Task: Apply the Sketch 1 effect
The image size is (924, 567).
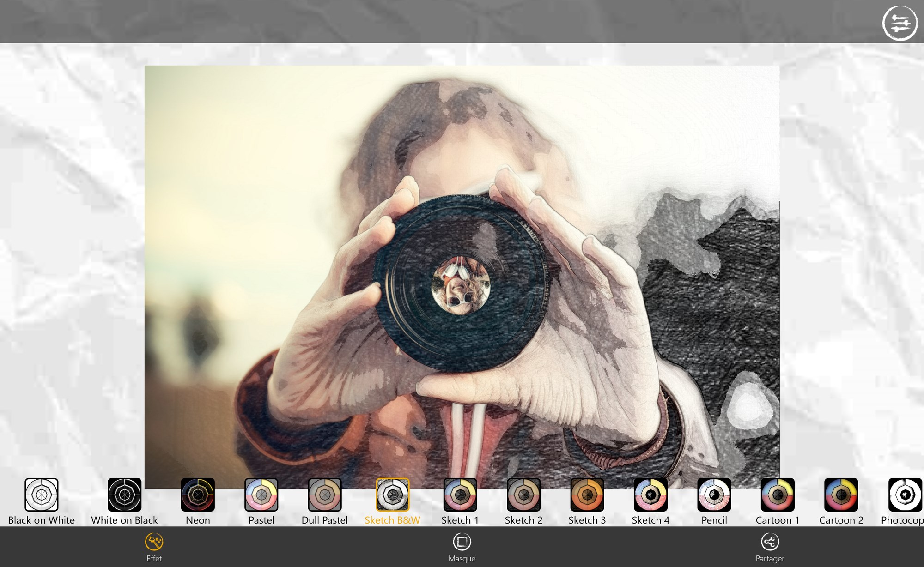Action: pos(460,495)
